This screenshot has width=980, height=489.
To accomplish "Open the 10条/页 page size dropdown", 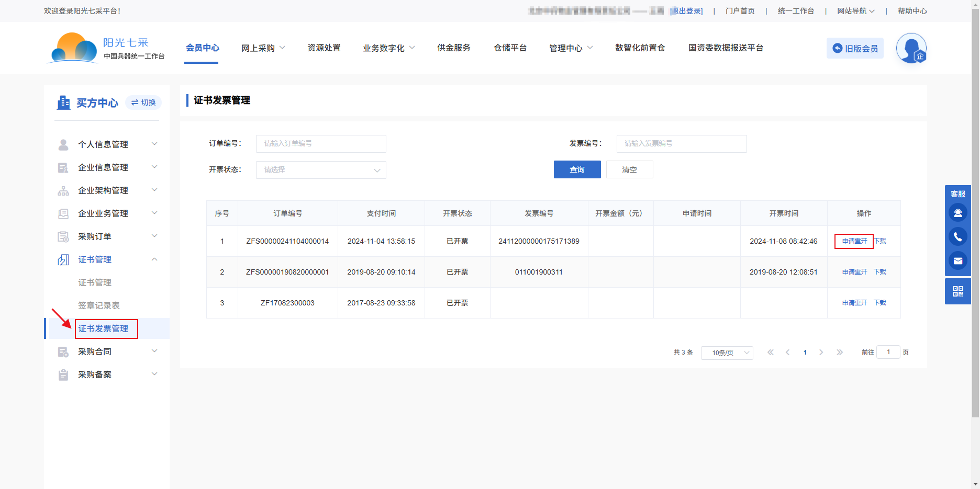I will click(x=727, y=353).
